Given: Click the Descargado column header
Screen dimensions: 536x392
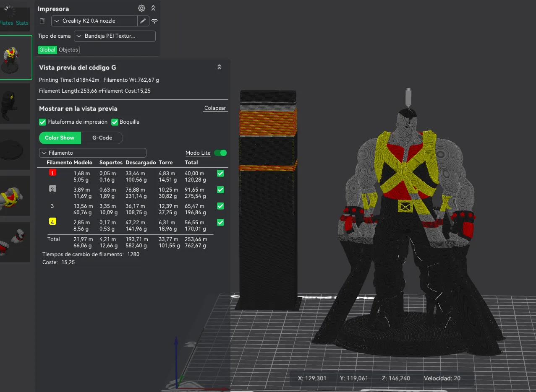Looking at the screenshot, I should point(141,162).
